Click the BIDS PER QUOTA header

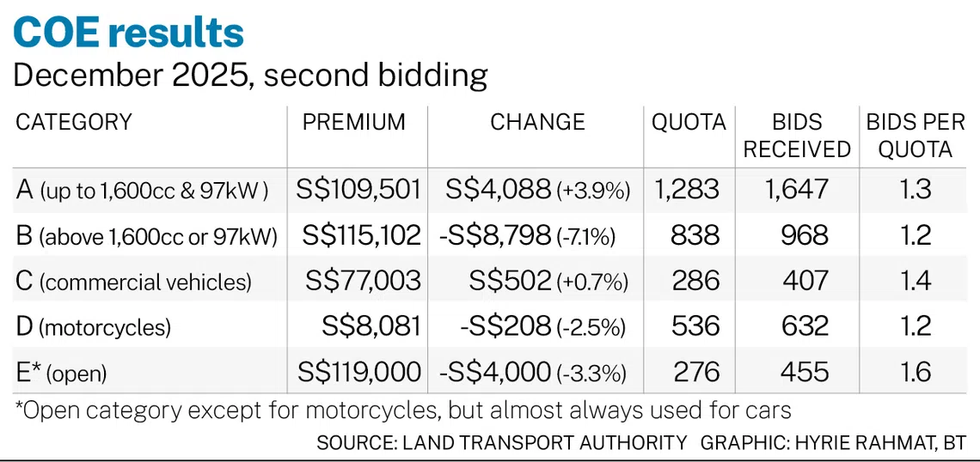[915, 136]
